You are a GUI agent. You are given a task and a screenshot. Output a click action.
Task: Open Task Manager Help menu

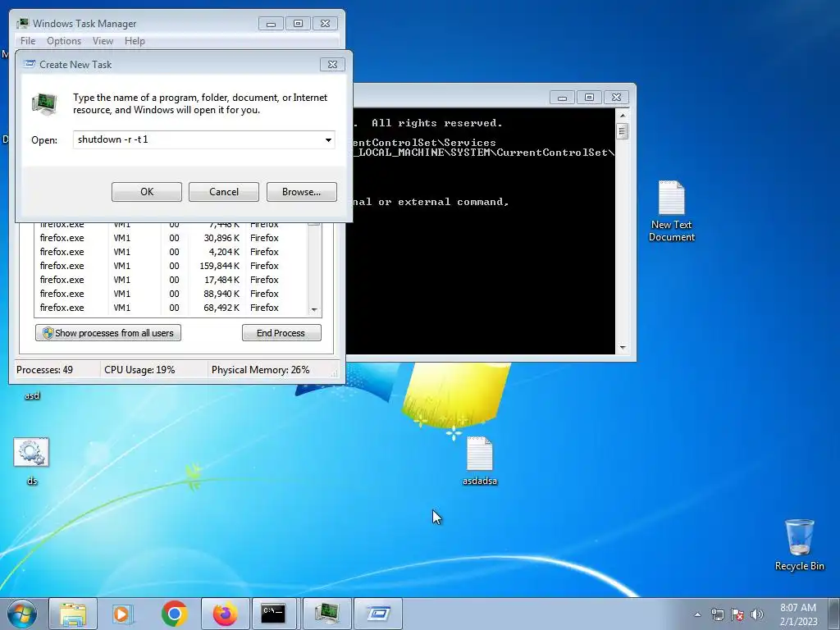pos(135,41)
